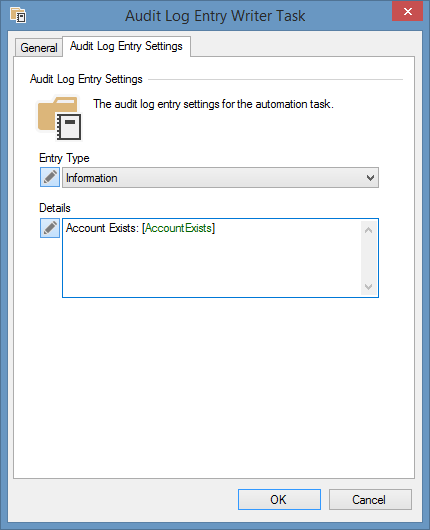430x530 pixels.
Task: Close the Audit Log Entry Writer Task dialog
Action: point(407,11)
